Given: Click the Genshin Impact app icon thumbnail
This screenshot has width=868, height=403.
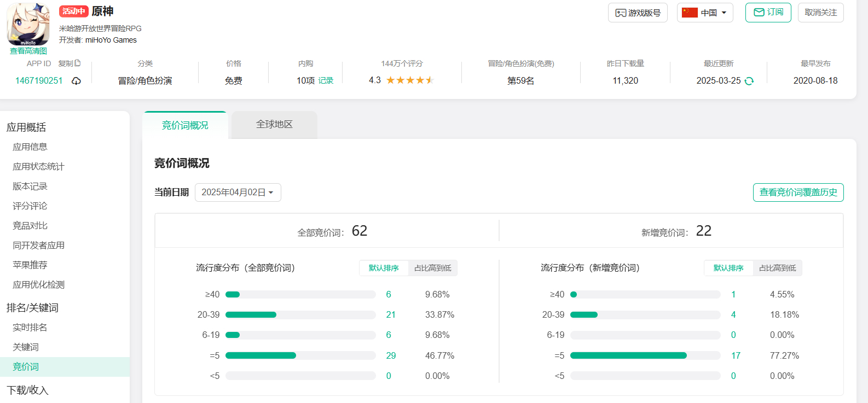Looking at the screenshot, I should [28, 25].
